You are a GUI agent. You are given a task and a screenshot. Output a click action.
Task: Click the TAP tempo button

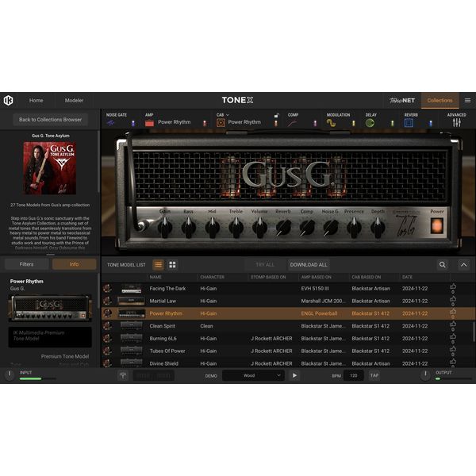click(x=374, y=375)
